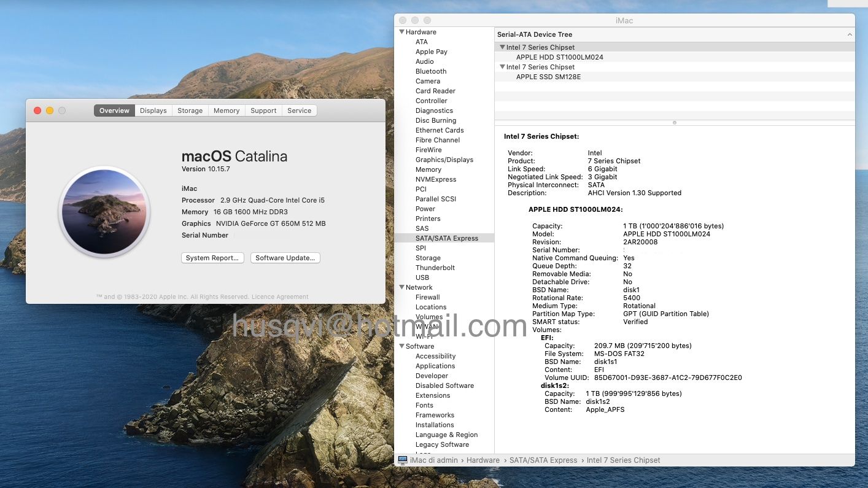Collapse the Hardware section in sidebar

click(x=402, y=32)
